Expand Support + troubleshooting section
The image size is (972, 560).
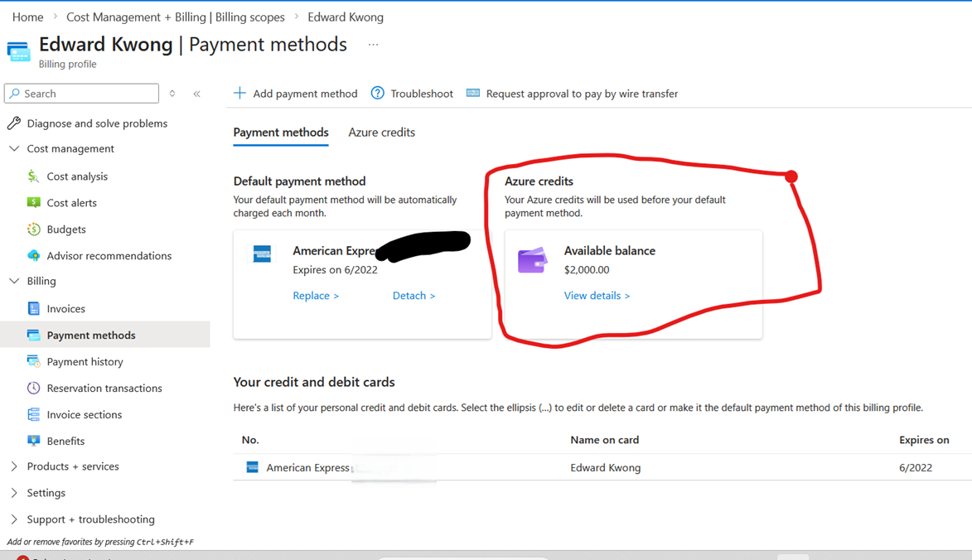[14, 519]
